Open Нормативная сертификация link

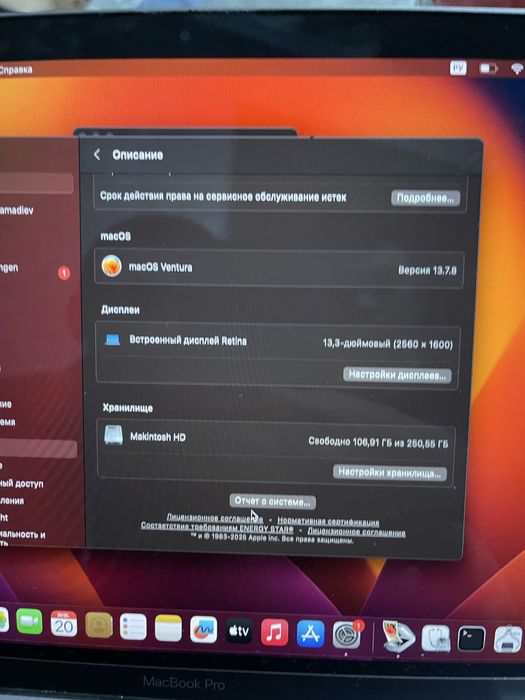click(x=328, y=521)
